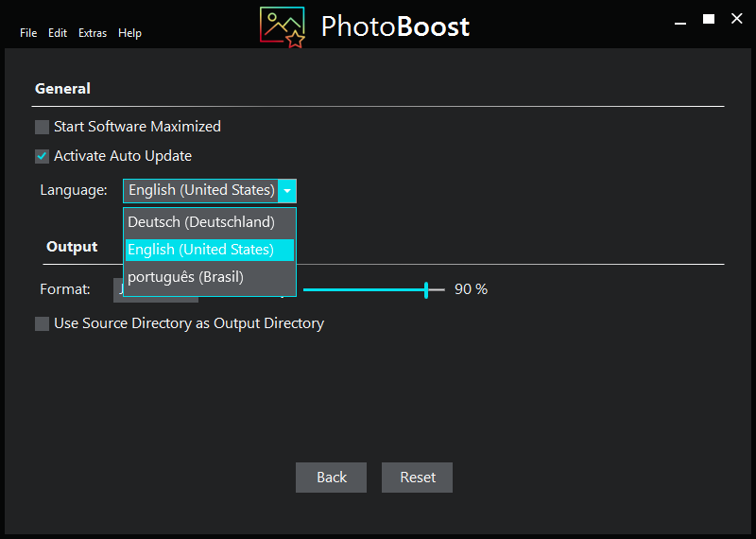Close the PhotoBoost window
Screen dimensions: 756x539
point(737,19)
